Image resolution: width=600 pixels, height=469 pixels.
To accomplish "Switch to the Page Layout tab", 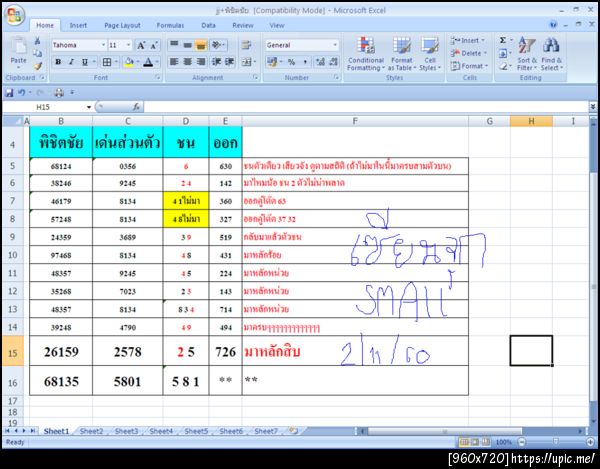I will pos(122,26).
